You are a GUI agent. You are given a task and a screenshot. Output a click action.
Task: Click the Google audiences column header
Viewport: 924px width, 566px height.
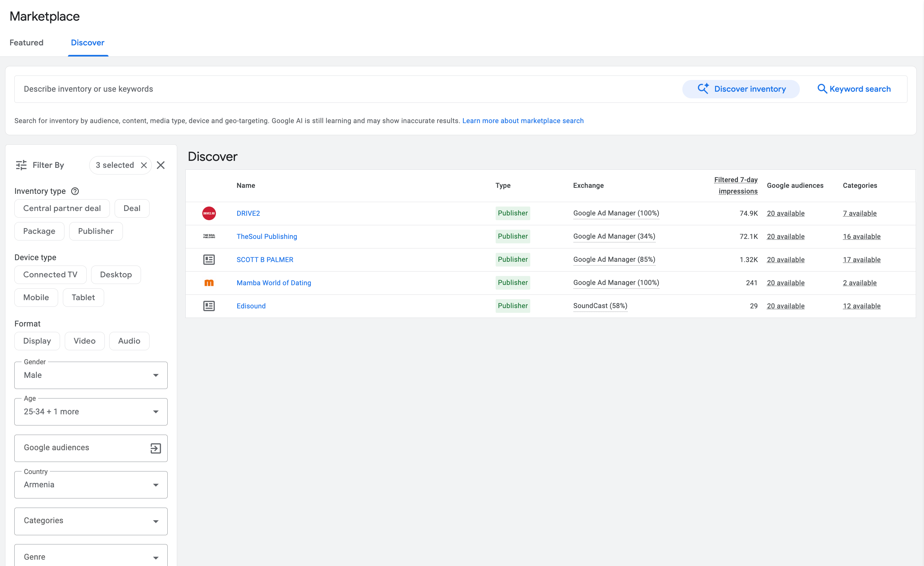795,185
